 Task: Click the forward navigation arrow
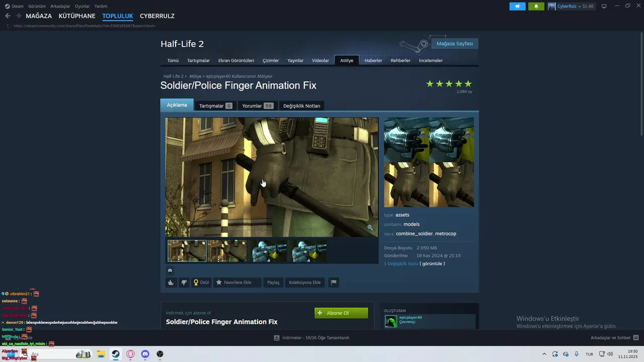tap(18, 16)
